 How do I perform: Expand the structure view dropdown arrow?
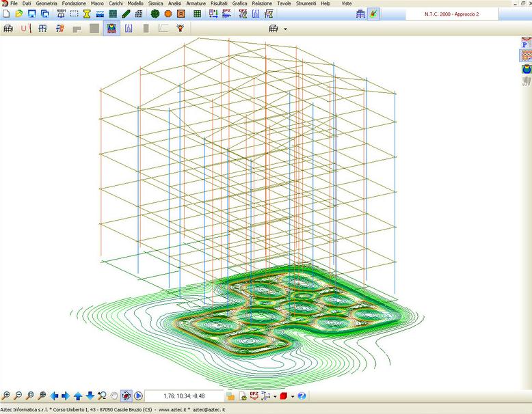coord(285,29)
